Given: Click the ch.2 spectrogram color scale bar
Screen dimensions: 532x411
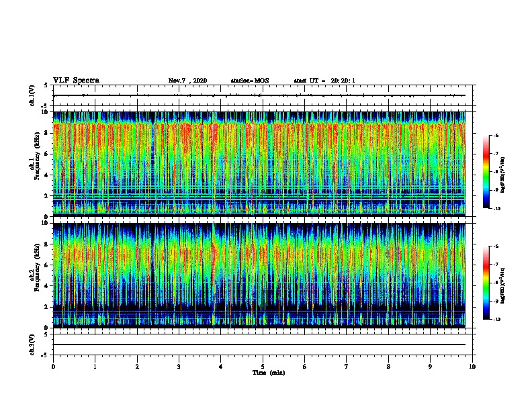Looking at the screenshot, I should [x=486, y=283].
